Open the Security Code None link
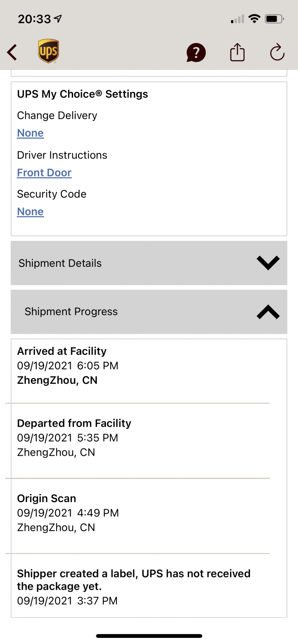 30,212
